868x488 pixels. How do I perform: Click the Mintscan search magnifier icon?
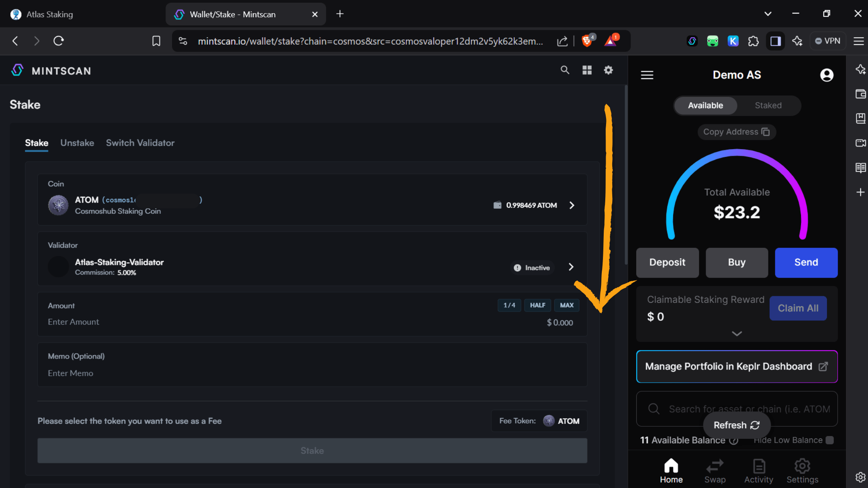click(x=565, y=70)
